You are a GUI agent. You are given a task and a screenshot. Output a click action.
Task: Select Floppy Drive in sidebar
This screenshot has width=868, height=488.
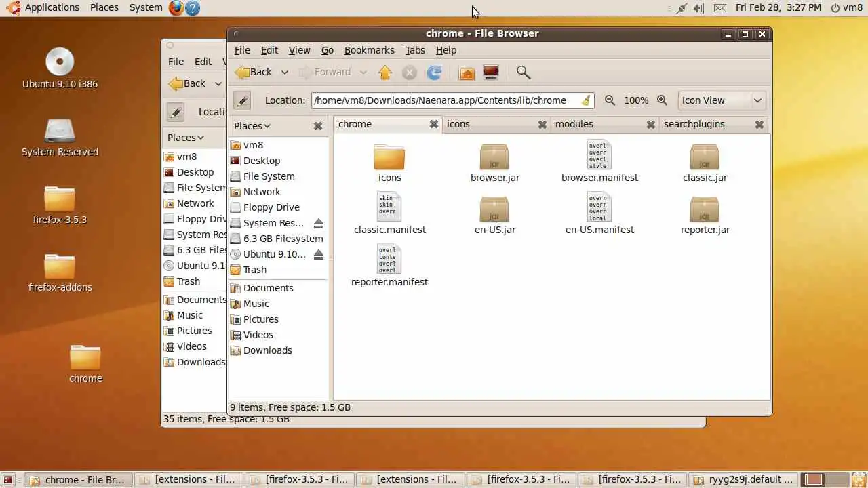[264, 207]
